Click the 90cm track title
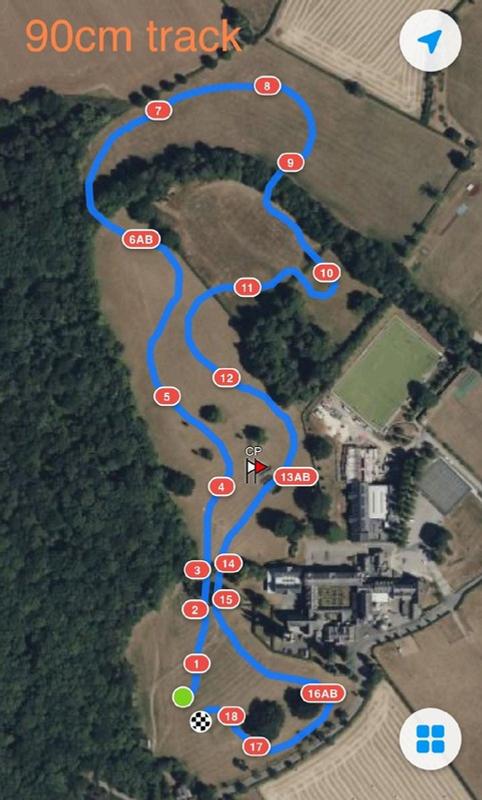This screenshot has height=800, width=482. (133, 36)
